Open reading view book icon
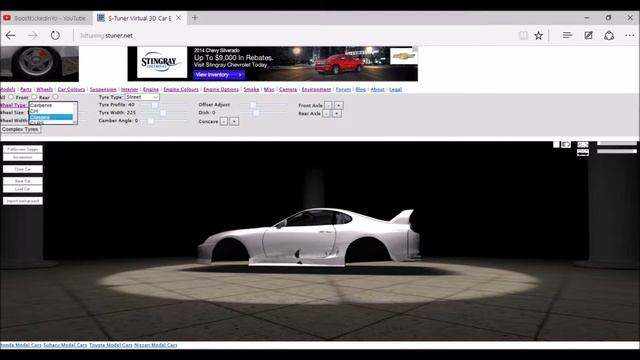Viewport: 640px width, 360px height. 523,36
